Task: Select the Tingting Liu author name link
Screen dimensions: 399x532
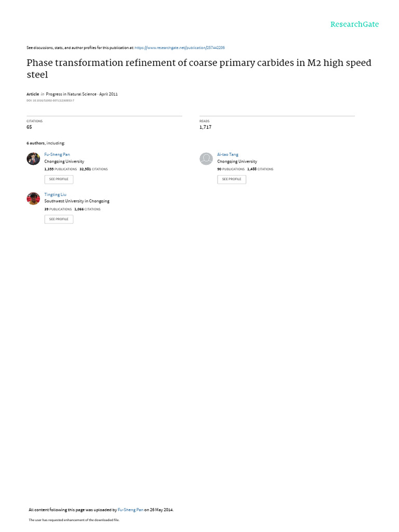Action: coord(55,194)
